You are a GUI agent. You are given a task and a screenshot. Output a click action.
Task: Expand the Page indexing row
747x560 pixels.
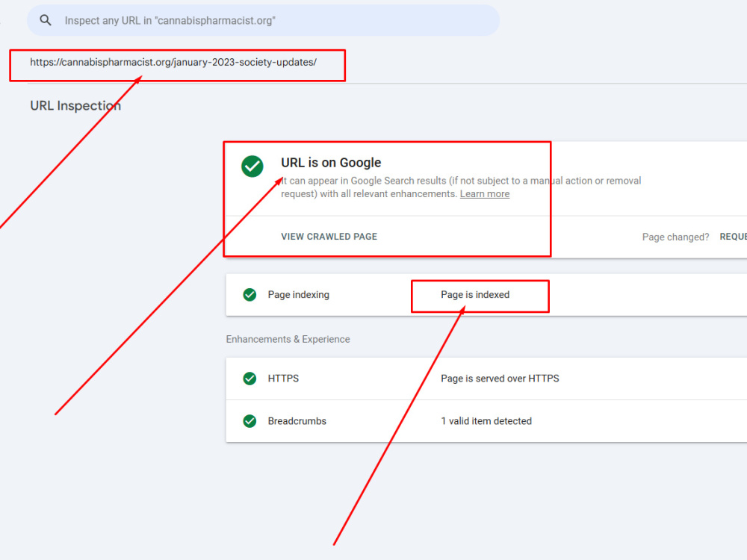click(486, 295)
